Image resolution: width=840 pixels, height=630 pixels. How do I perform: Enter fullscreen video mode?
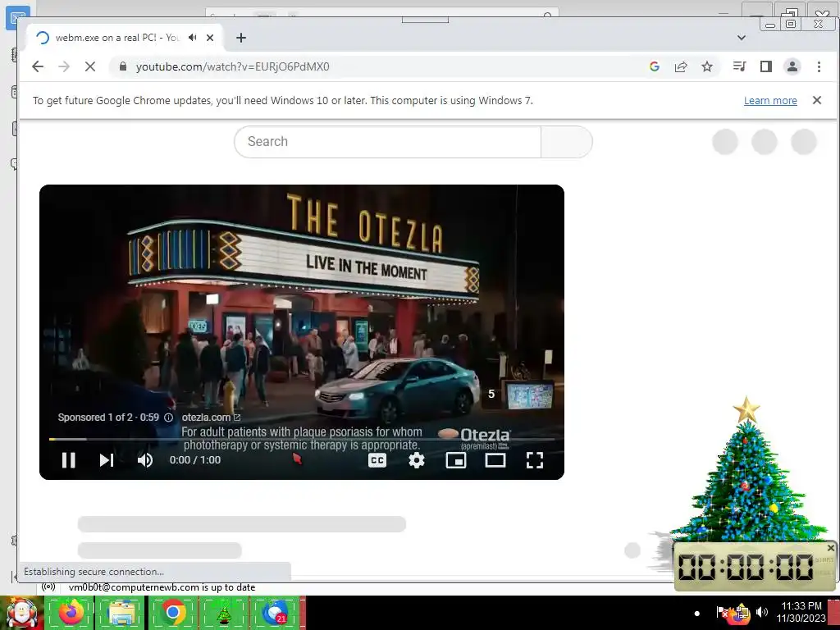tap(535, 459)
